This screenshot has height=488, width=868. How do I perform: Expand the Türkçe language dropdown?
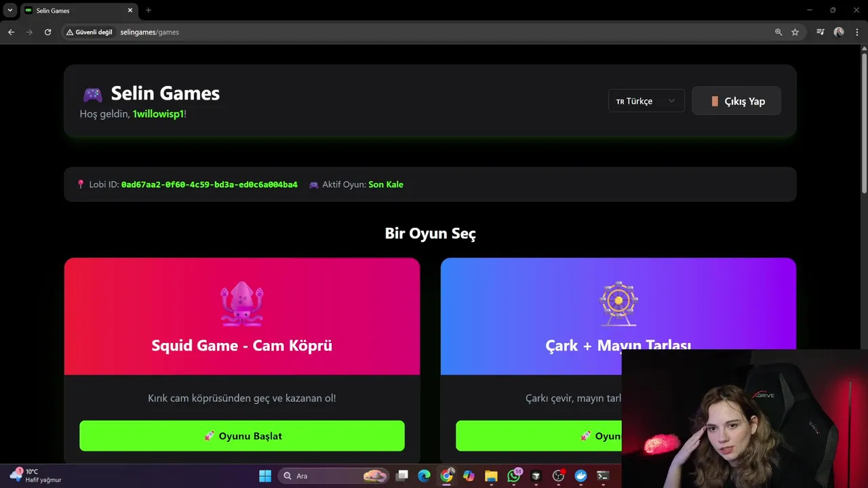point(646,101)
